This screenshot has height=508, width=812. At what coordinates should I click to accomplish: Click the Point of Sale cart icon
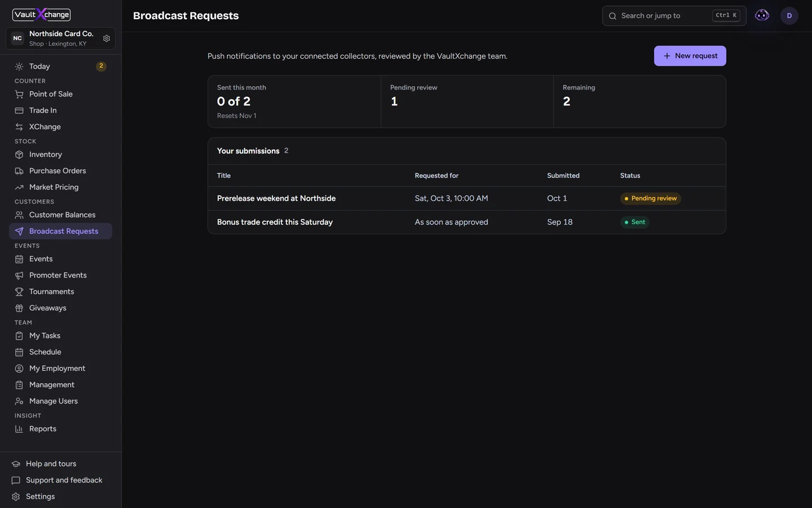(x=19, y=94)
